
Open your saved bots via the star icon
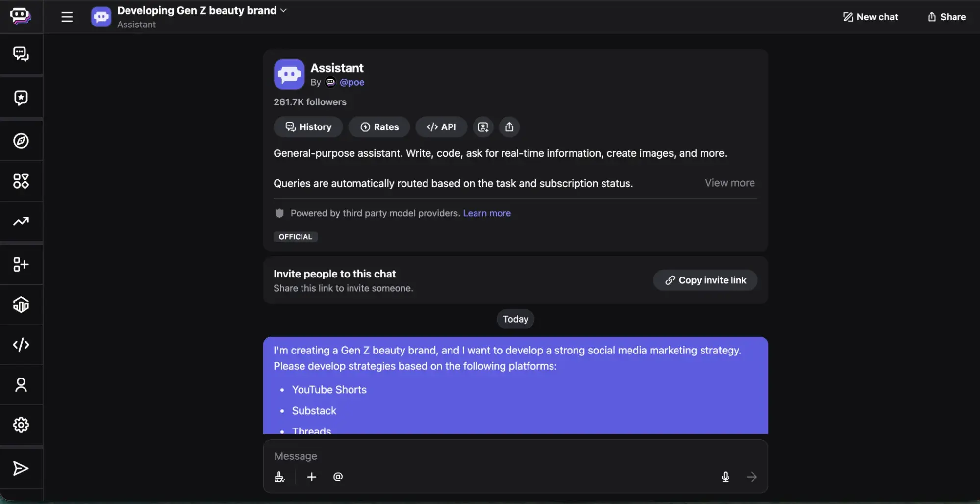20,97
